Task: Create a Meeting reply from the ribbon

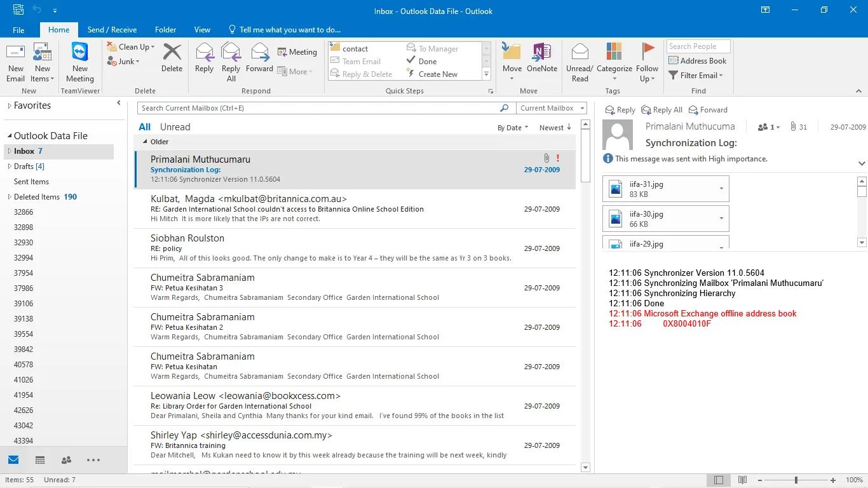Action: tap(297, 52)
